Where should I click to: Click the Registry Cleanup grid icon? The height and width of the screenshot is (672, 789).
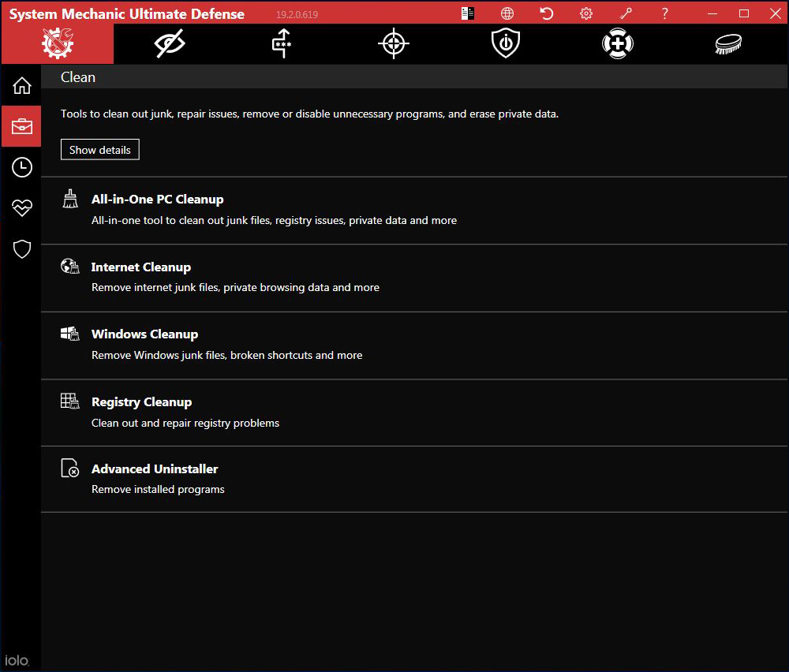[70, 401]
